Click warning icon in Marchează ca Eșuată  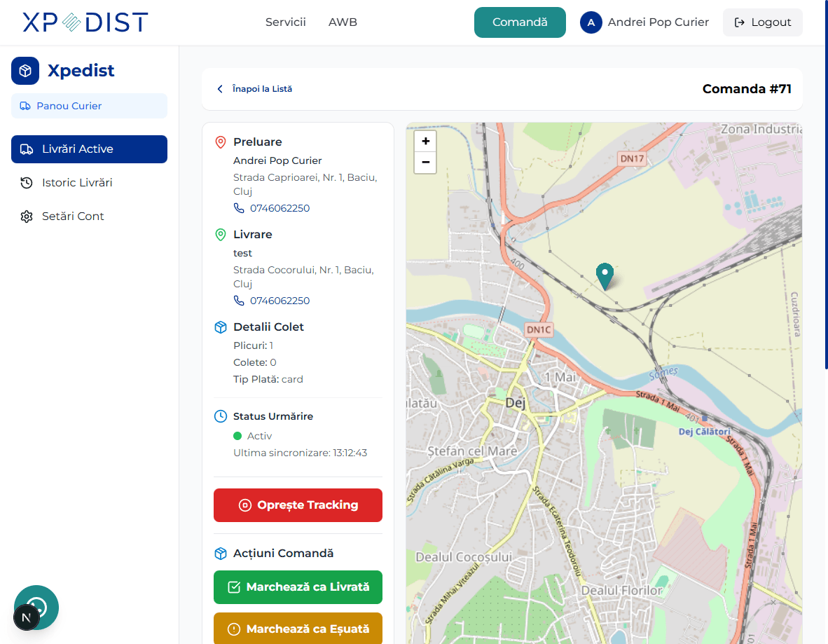[234, 629]
